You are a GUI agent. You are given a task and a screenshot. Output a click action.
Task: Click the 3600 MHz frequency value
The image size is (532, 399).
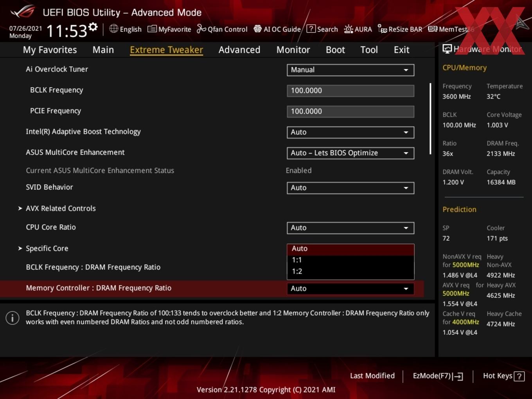[457, 96]
